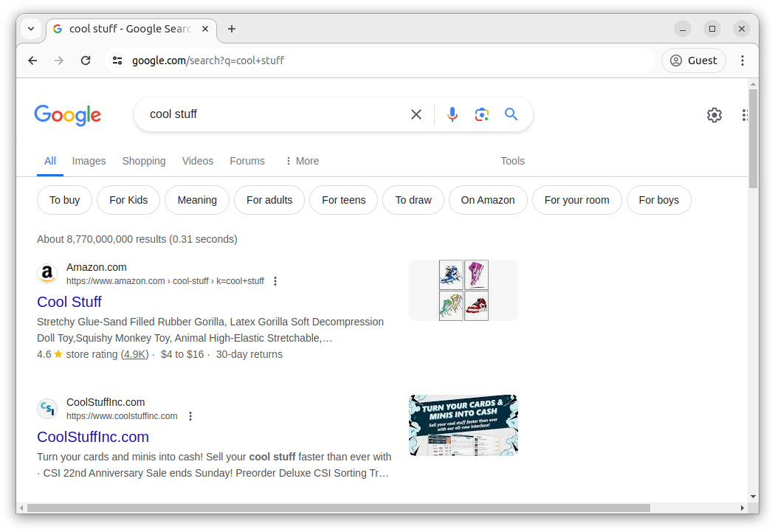The width and height of the screenshot is (775, 532).
Task: Expand the More search categories menu
Action: [302, 161]
